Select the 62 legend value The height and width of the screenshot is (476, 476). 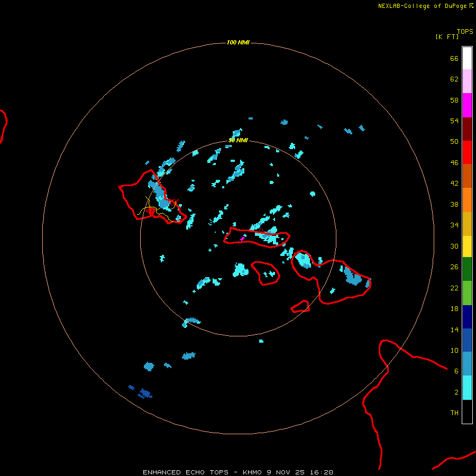tap(454, 79)
